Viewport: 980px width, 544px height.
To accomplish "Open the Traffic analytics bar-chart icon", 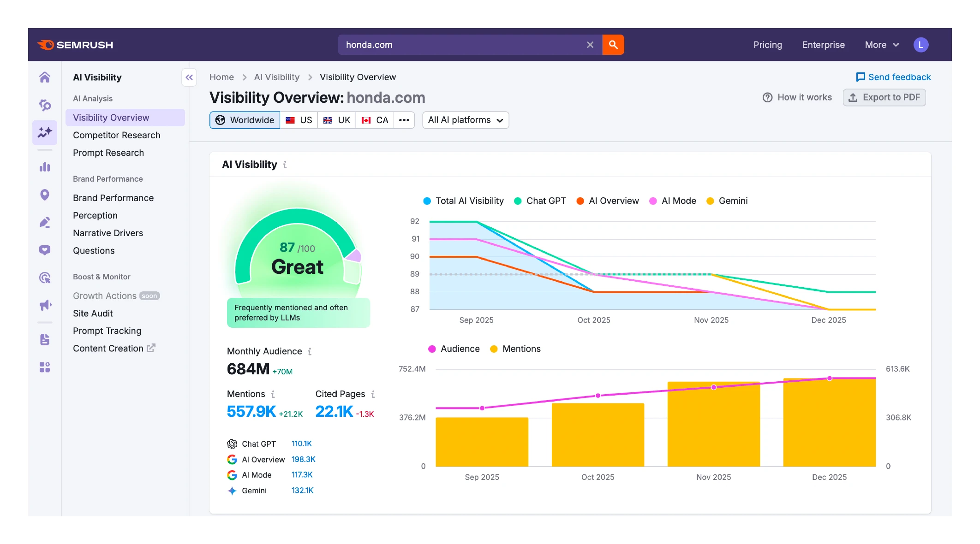I will (x=45, y=166).
